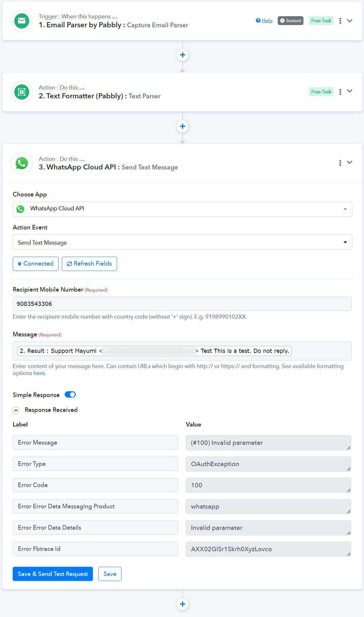
Task: Collapse the WhatsApp Cloud API step
Action: pyautogui.click(x=350, y=162)
